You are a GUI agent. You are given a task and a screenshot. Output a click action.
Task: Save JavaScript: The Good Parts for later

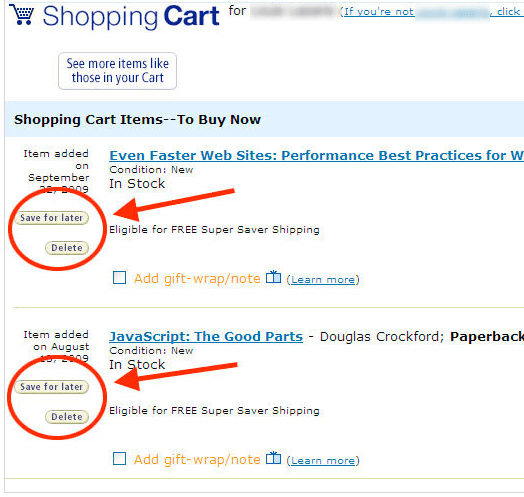pos(51,387)
